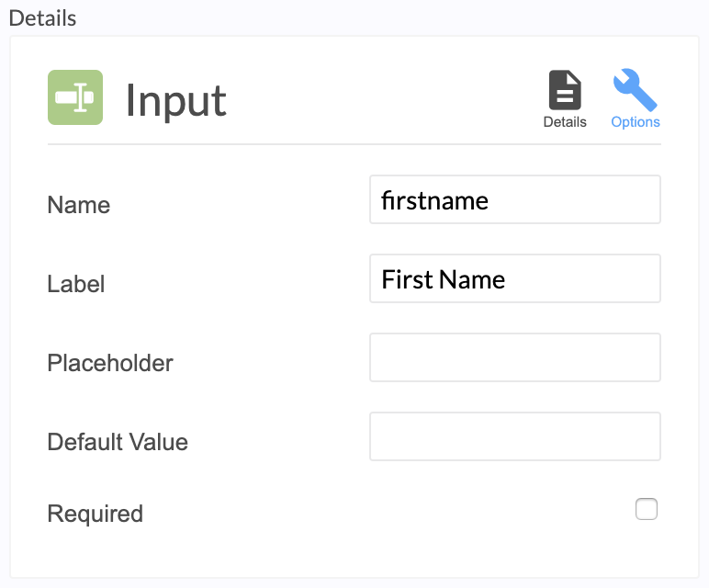
Task: Place cursor at end of First Name text
Action: point(506,279)
